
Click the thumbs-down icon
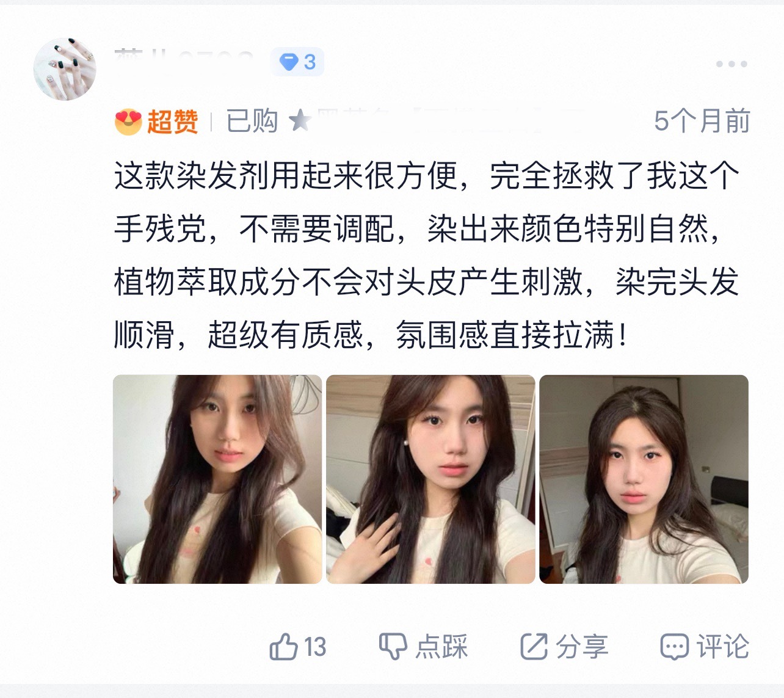393,646
